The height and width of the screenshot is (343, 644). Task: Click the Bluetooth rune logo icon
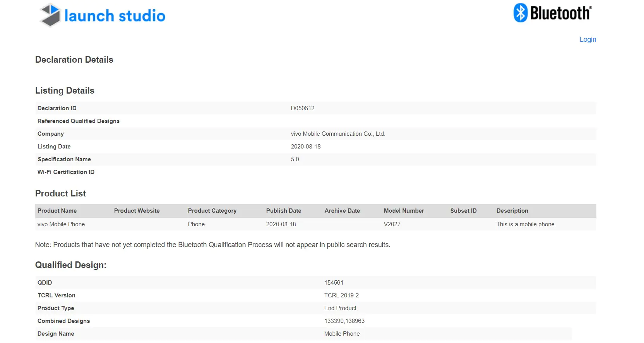pyautogui.click(x=521, y=13)
